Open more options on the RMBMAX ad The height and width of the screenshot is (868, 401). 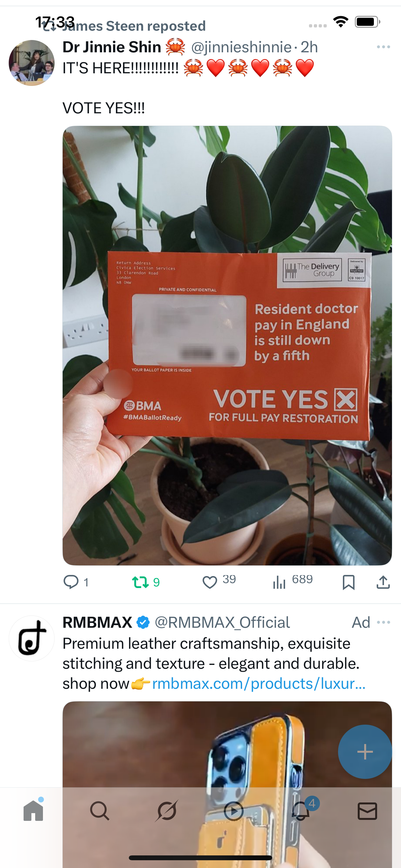tap(384, 622)
